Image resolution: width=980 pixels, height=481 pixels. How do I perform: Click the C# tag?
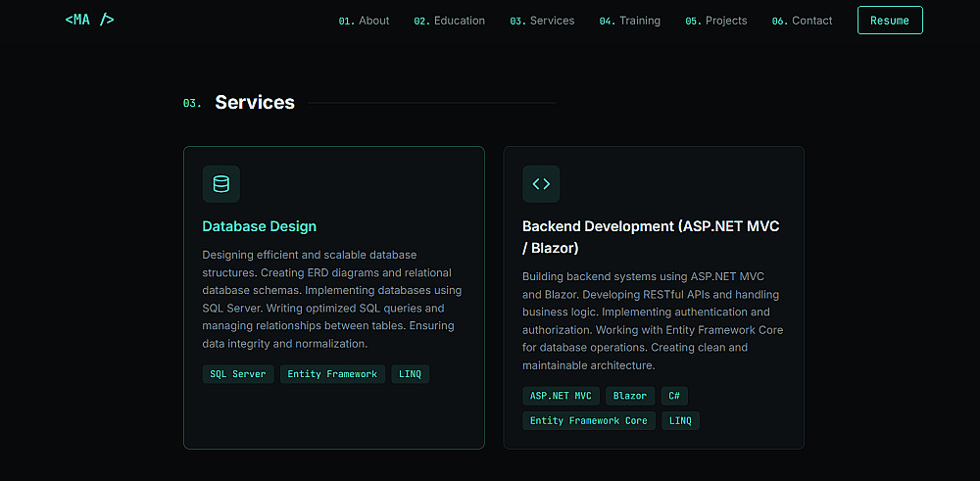point(674,396)
